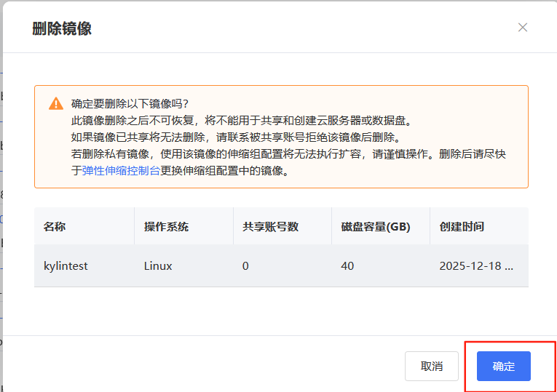Image resolution: width=557 pixels, height=392 pixels.
Task: Click the 名称 column header
Action: (55, 226)
